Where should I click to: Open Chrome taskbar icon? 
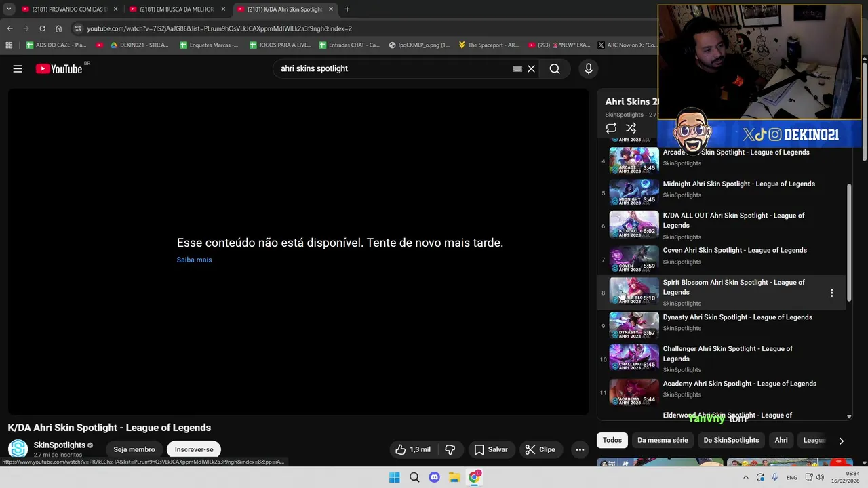475,477
